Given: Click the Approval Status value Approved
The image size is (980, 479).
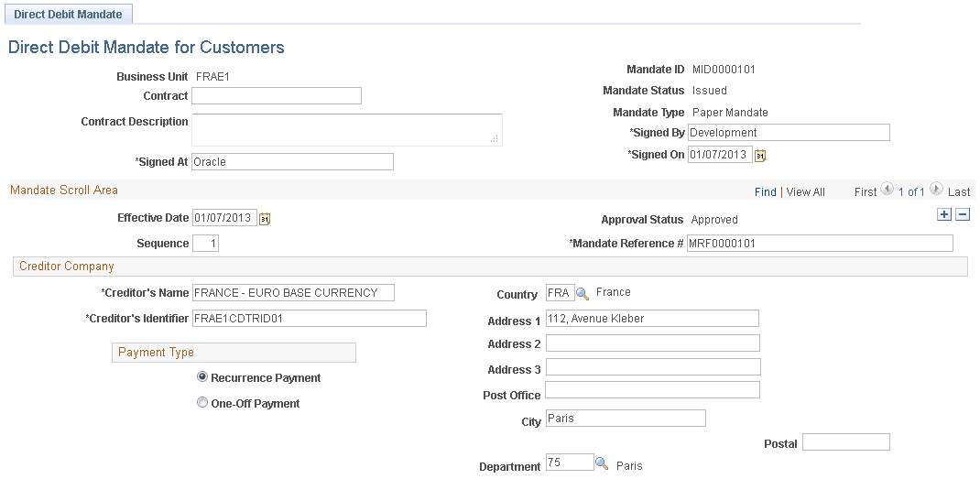Looking at the screenshot, I should 714,220.
